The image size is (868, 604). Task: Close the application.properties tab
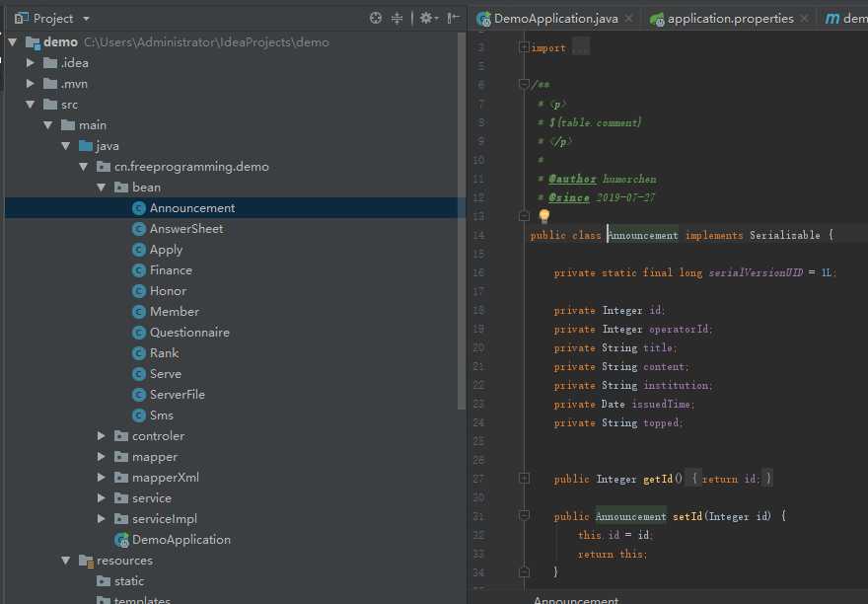coord(804,19)
